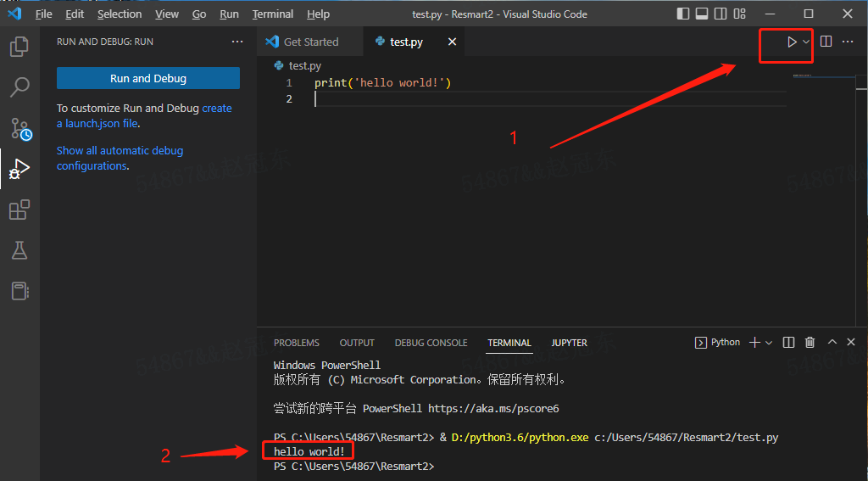Viewport: 868px width, 481px height.
Task: Open the Run menu
Action: (229, 14)
